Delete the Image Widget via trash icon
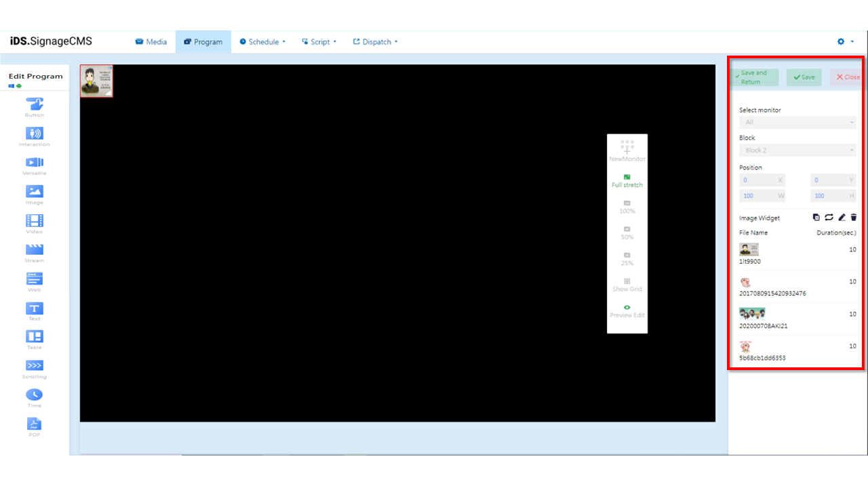The height and width of the screenshot is (488, 868). coord(853,217)
